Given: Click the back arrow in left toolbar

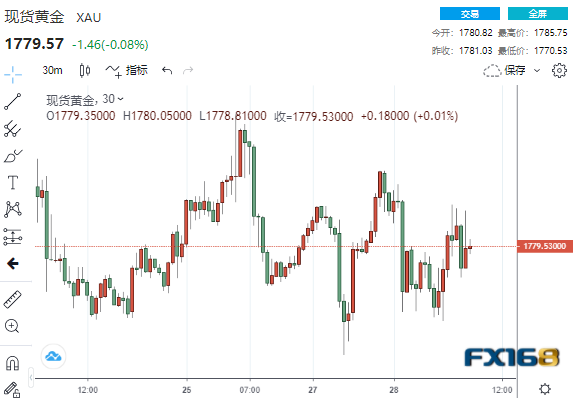Looking at the screenshot, I should point(13,263).
